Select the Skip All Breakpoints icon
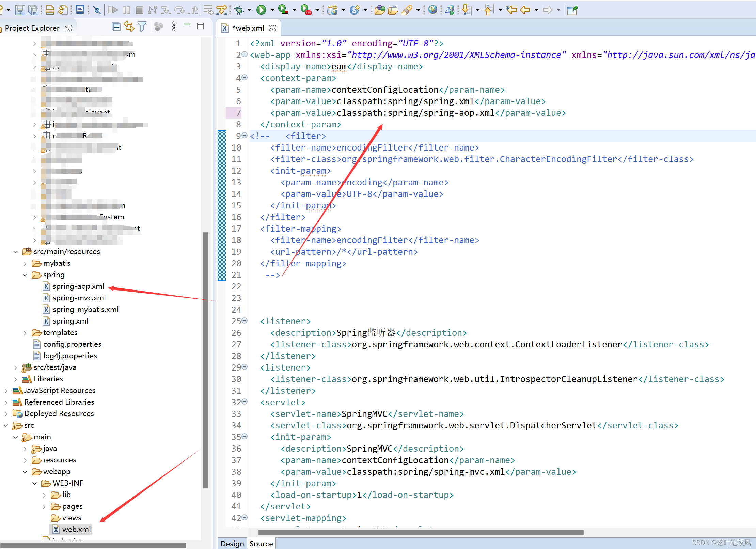756x549 pixels. pyautogui.click(x=97, y=10)
